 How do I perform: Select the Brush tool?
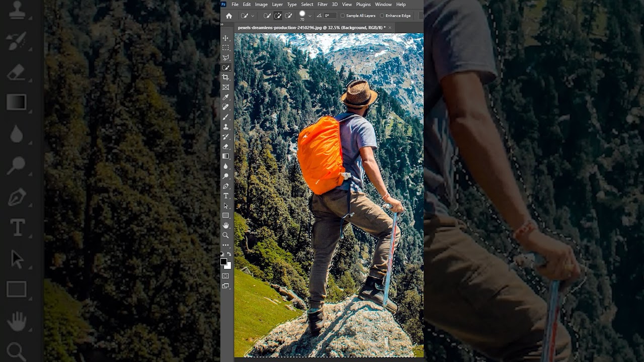226,117
